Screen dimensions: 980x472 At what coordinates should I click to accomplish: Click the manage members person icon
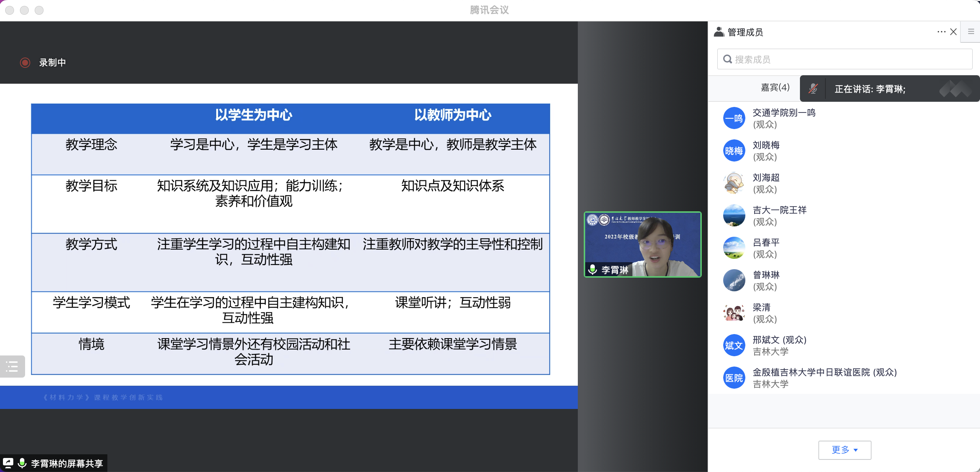click(719, 32)
